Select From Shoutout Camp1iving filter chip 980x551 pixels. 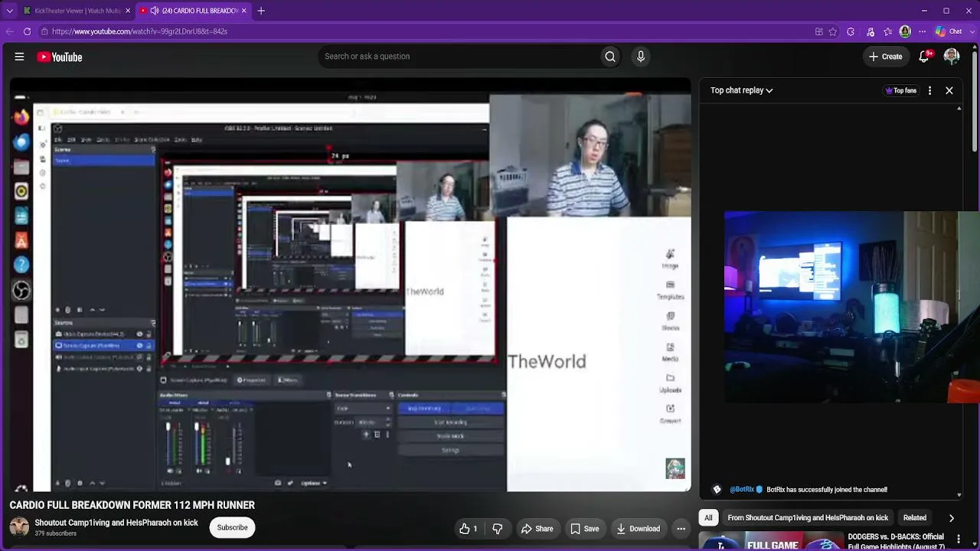(808, 518)
